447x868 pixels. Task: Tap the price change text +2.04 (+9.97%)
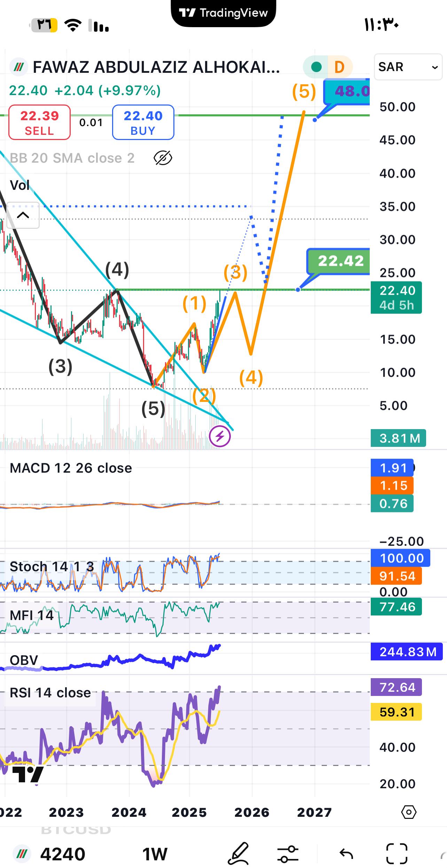point(108,91)
